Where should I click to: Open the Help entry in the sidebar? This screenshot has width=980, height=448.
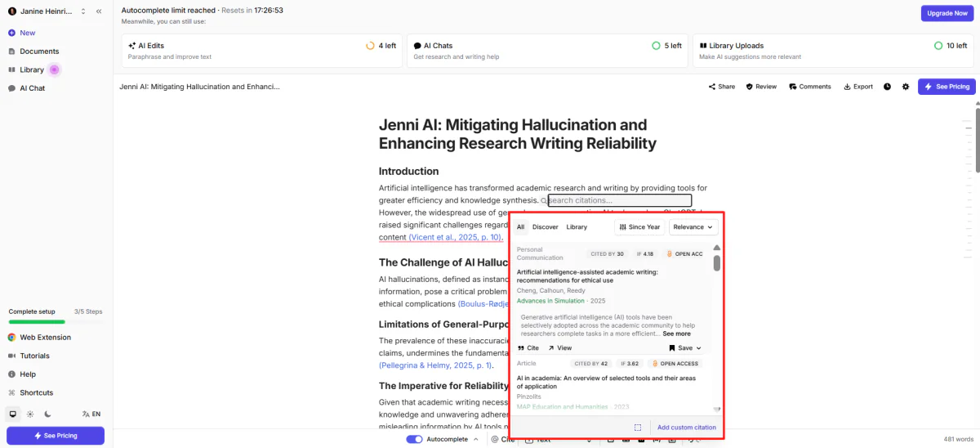[28, 374]
